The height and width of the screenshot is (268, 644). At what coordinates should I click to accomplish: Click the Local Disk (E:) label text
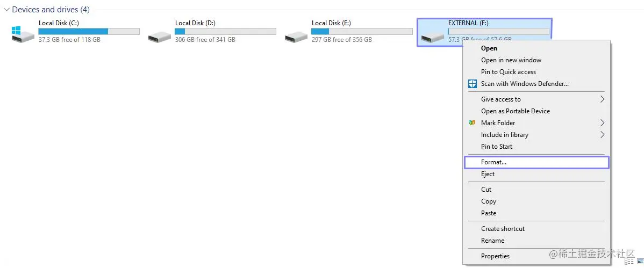331,23
